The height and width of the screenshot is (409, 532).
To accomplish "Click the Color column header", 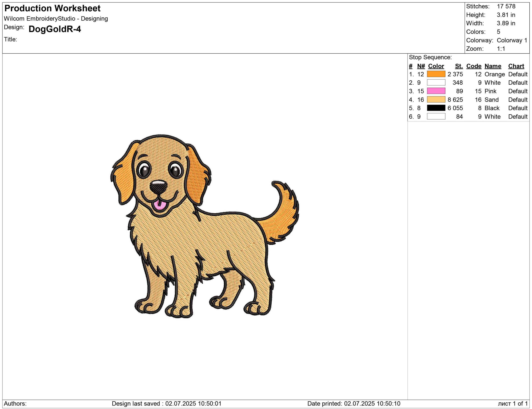I will pyautogui.click(x=436, y=66).
